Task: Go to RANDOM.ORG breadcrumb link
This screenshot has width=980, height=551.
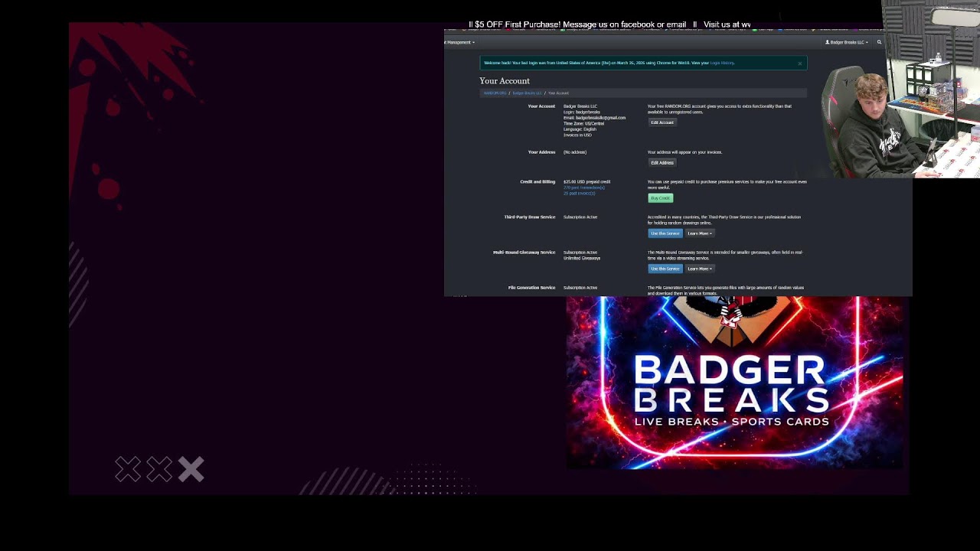Action: [495, 93]
